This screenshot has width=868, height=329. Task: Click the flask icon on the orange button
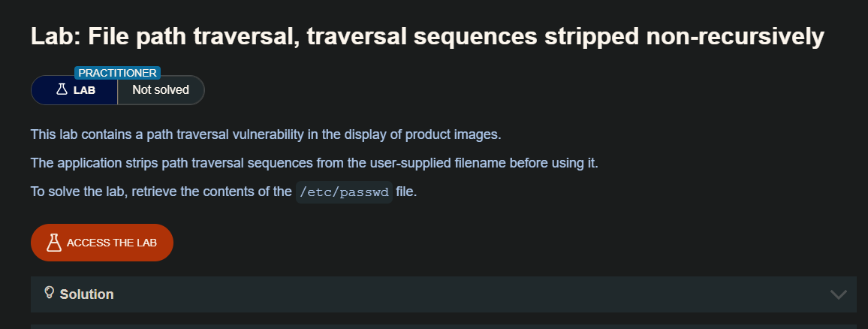coord(53,243)
